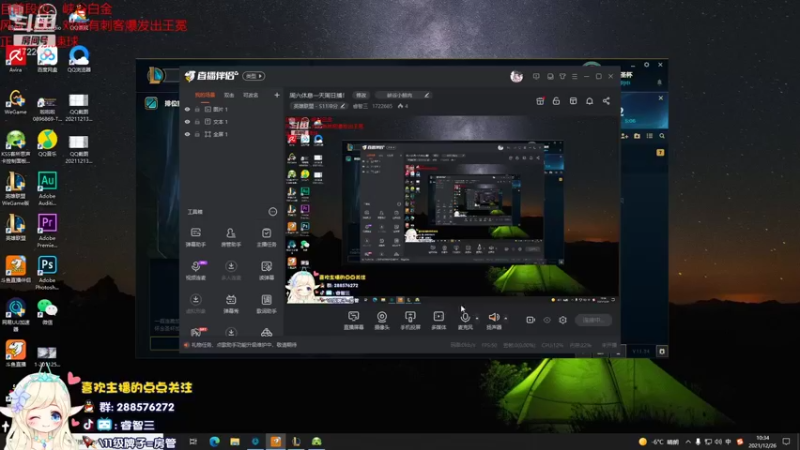Add a 摄像头 camera source
The image size is (800, 450).
(x=382, y=320)
